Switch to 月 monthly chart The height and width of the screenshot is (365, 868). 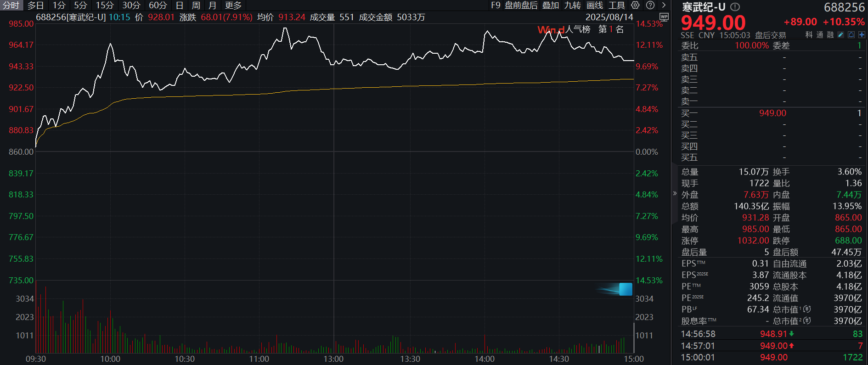pyautogui.click(x=212, y=5)
